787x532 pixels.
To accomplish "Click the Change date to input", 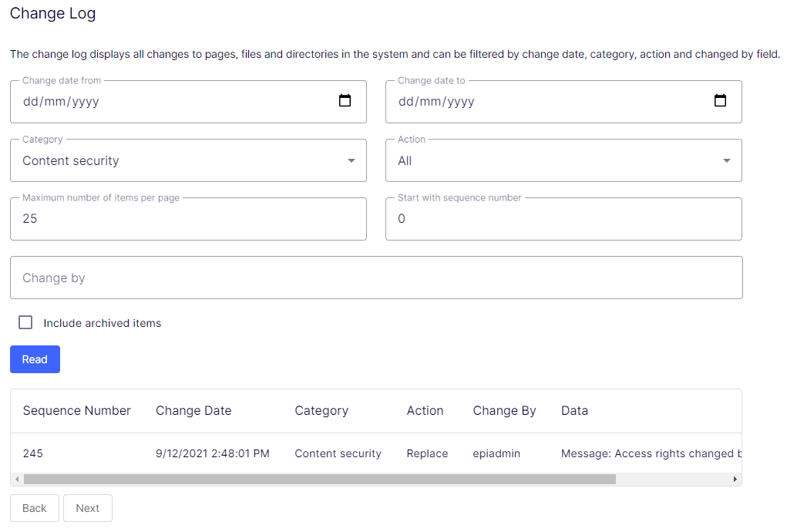I will tap(545, 101).
